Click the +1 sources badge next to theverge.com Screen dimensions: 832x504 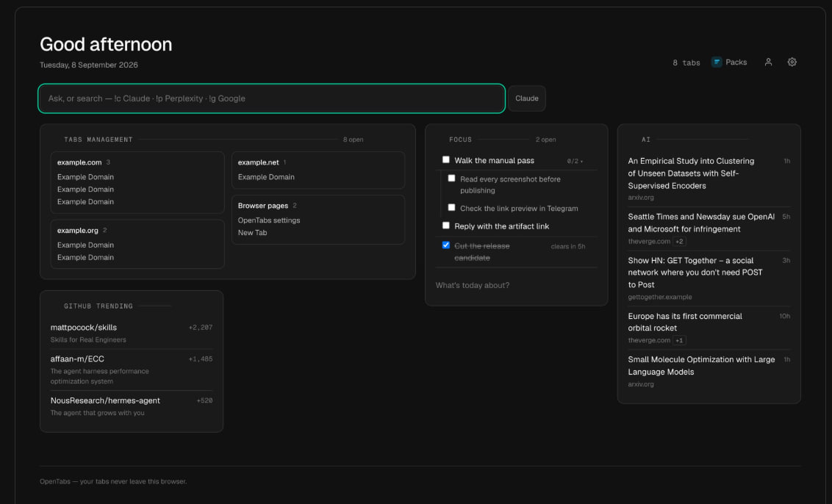(x=679, y=341)
